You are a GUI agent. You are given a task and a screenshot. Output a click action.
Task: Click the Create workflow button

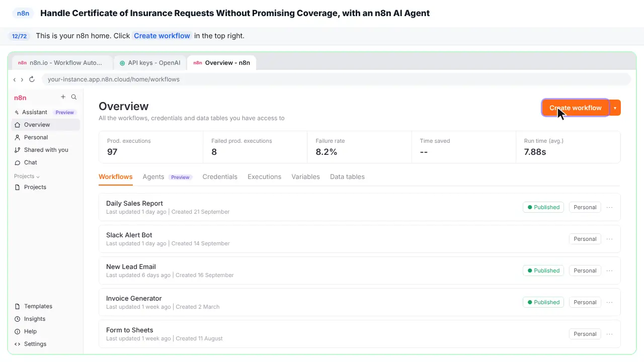coord(576,108)
